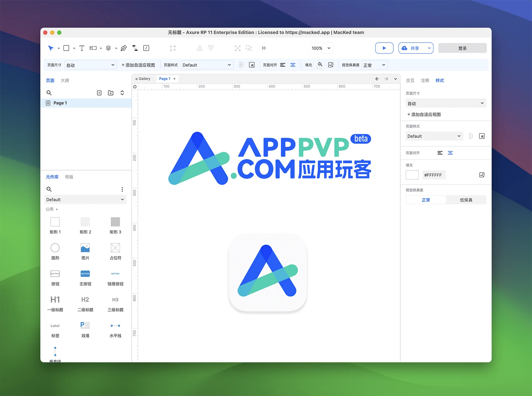532x396 pixels.
Task: Select the Pen drawing tool
Action: coord(124,48)
